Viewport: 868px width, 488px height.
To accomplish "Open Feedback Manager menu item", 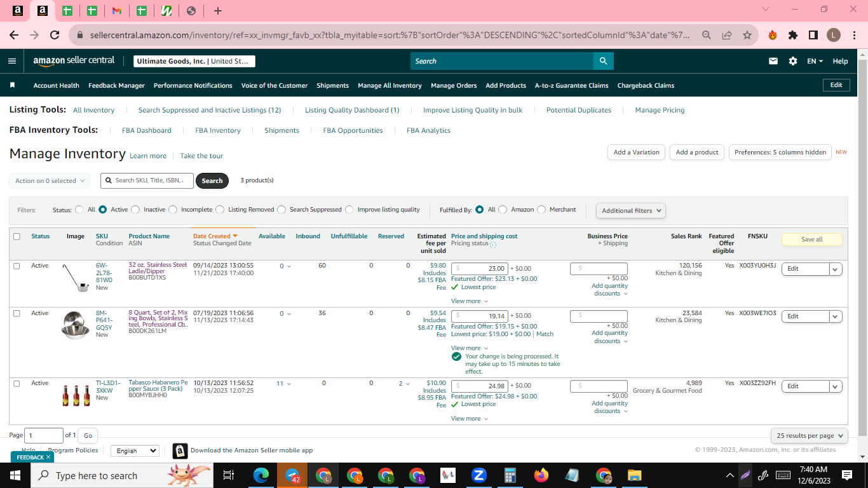I will tap(116, 85).
